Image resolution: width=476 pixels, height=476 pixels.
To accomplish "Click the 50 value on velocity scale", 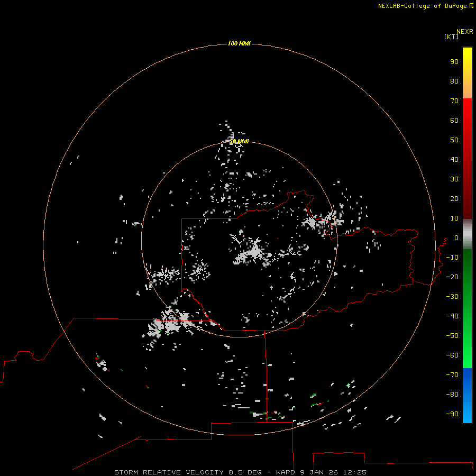I will [454, 140].
